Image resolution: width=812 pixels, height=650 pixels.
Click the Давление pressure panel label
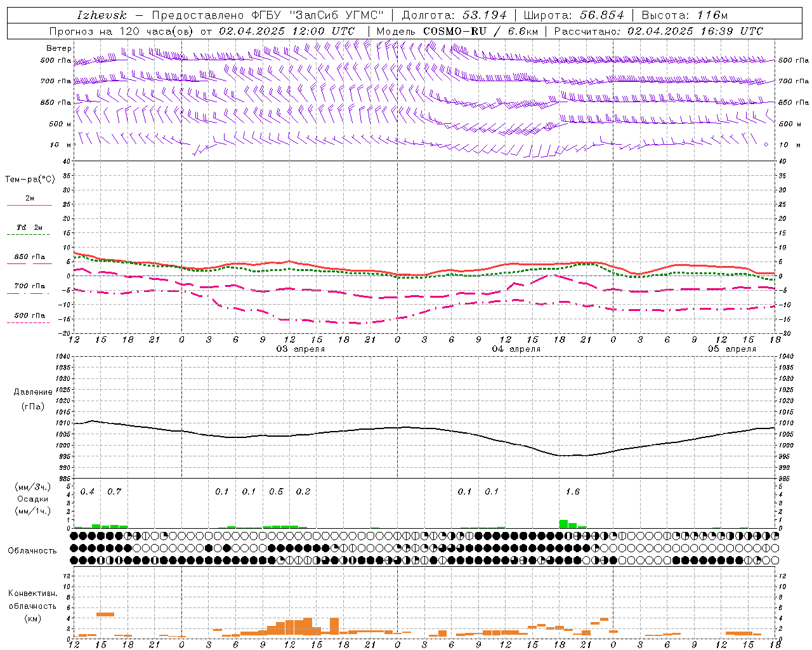[x=33, y=392]
